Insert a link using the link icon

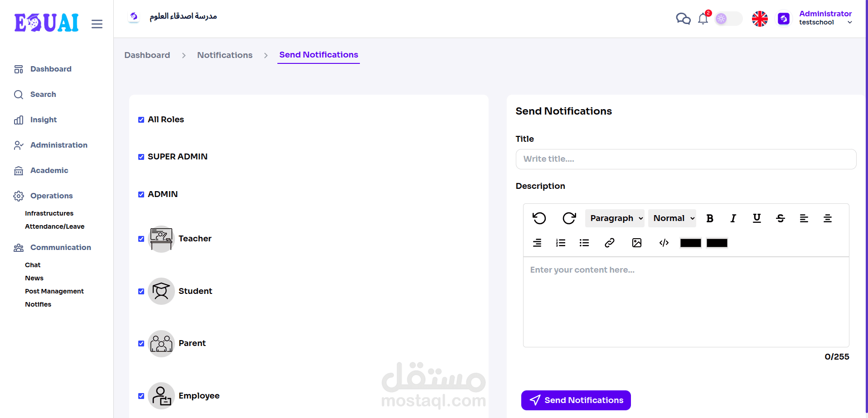(609, 243)
